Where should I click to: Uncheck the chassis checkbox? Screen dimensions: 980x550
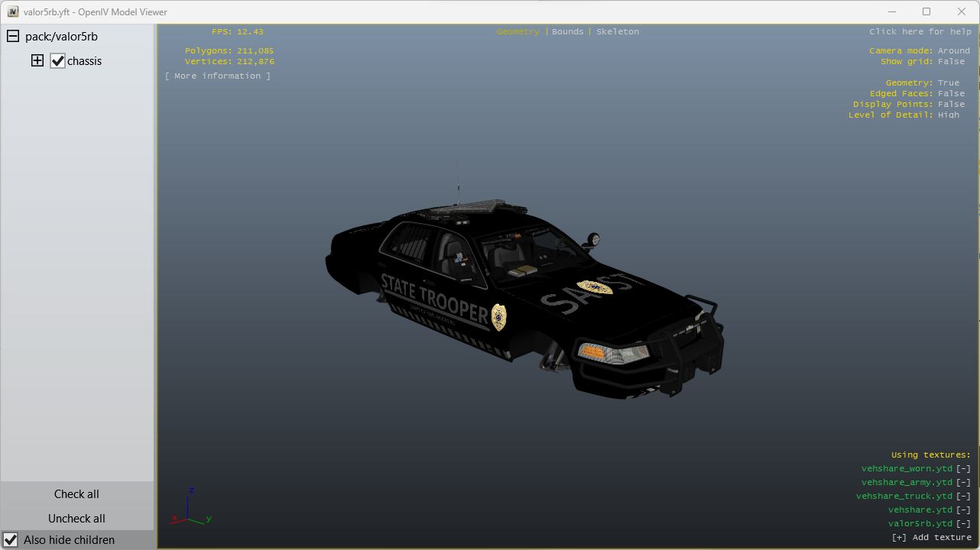click(x=58, y=61)
